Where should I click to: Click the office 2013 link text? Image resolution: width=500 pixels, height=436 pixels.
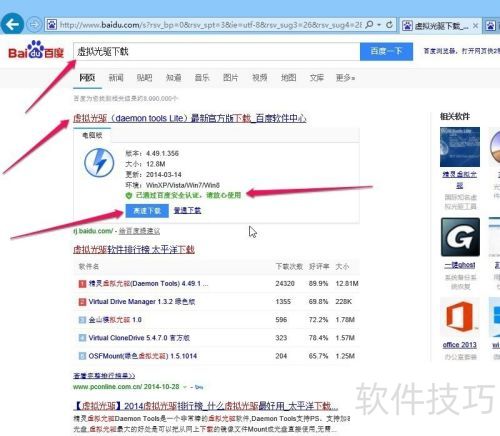pyautogui.click(x=460, y=345)
